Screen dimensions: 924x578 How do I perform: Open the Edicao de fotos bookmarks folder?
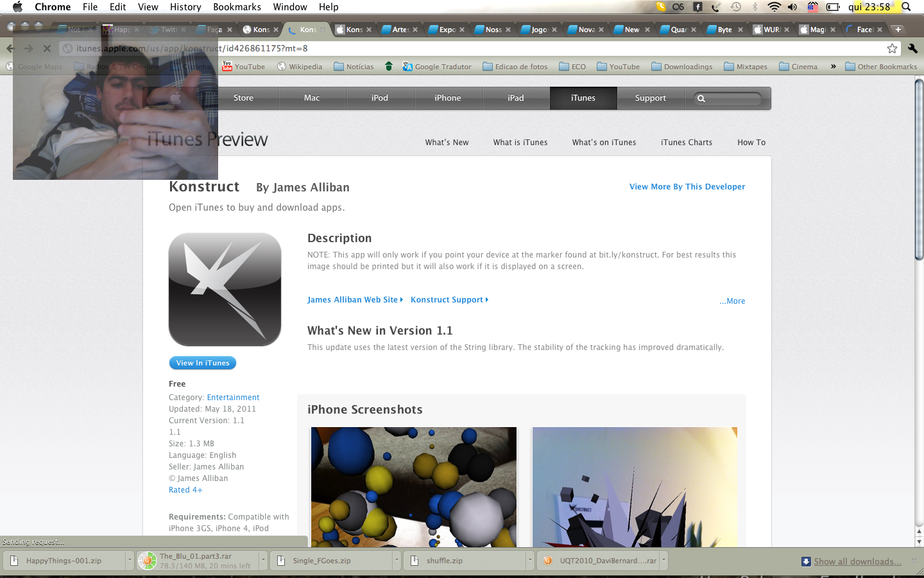point(515,67)
